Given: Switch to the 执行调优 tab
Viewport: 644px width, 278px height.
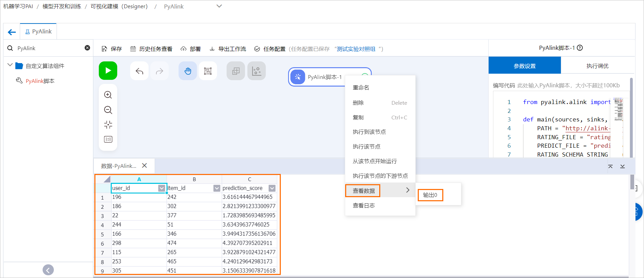Looking at the screenshot, I should pos(597,66).
